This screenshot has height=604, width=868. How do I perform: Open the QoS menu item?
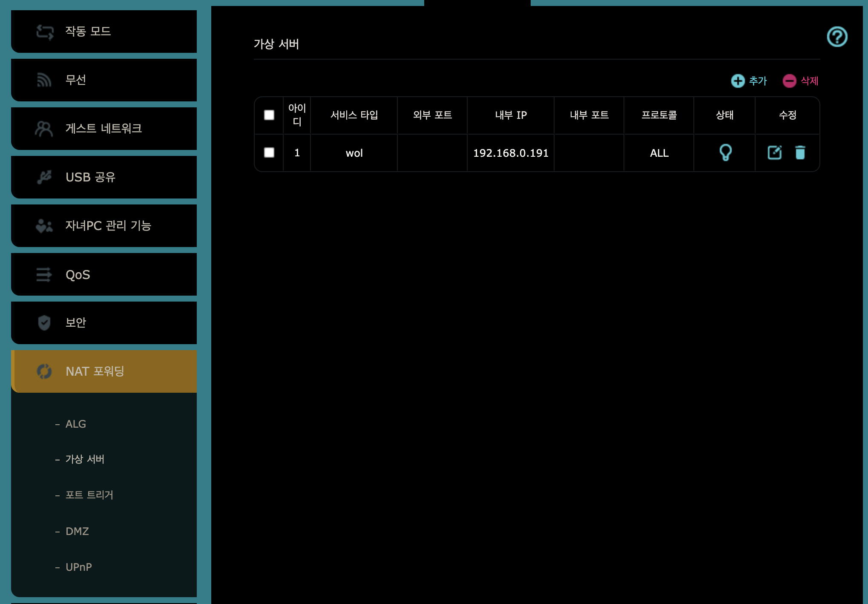coord(104,275)
